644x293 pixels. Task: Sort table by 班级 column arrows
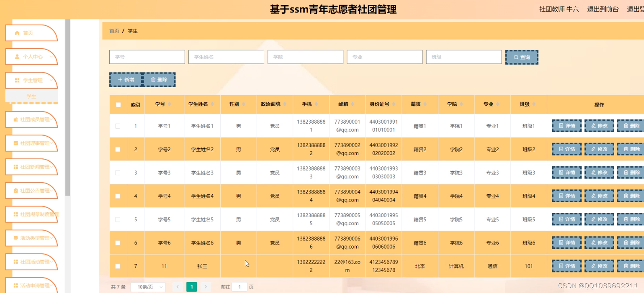click(x=534, y=104)
